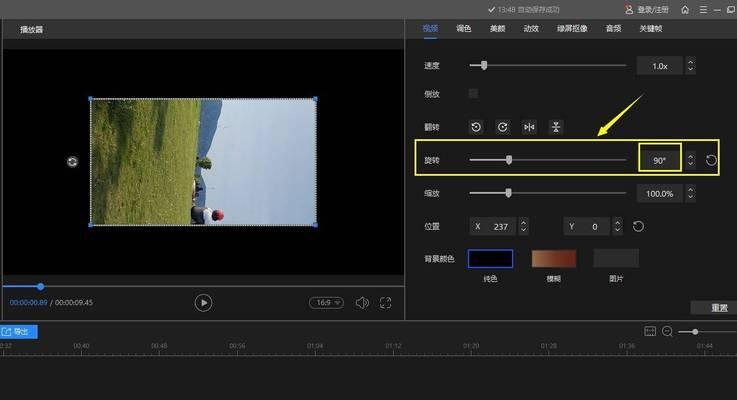737x400 pixels.
Task: Rotate clip clockwise with the 翻转 icon
Action: (x=502, y=127)
